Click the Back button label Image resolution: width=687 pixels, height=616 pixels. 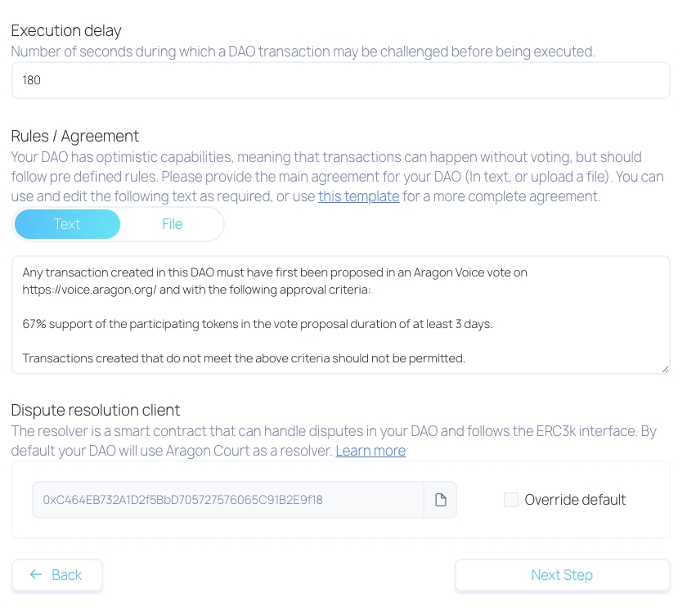click(66, 575)
